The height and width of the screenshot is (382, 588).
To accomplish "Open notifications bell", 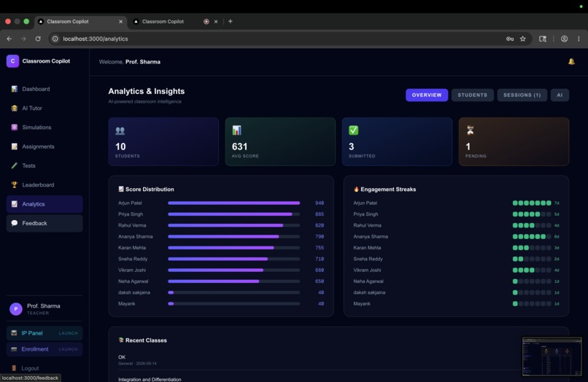I will point(571,61).
